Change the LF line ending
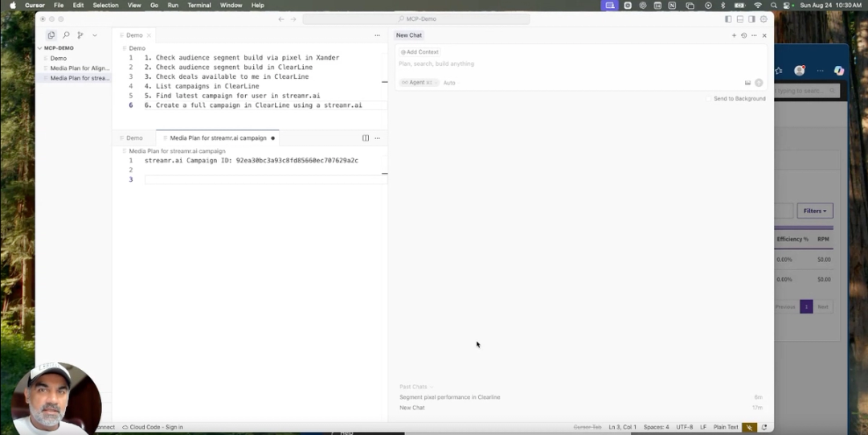The width and height of the screenshot is (868, 435). click(703, 427)
